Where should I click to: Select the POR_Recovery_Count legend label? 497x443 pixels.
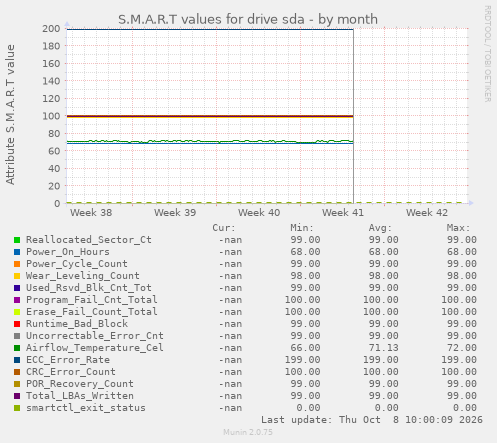80,384
